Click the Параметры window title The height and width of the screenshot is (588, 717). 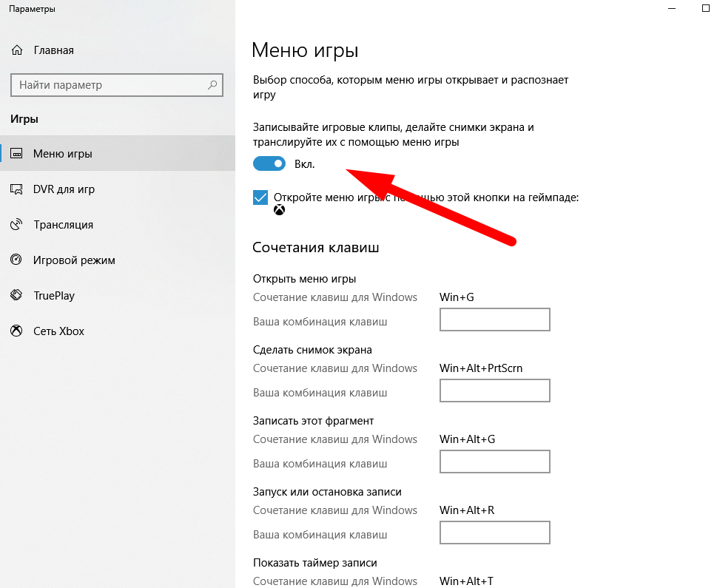32,9
